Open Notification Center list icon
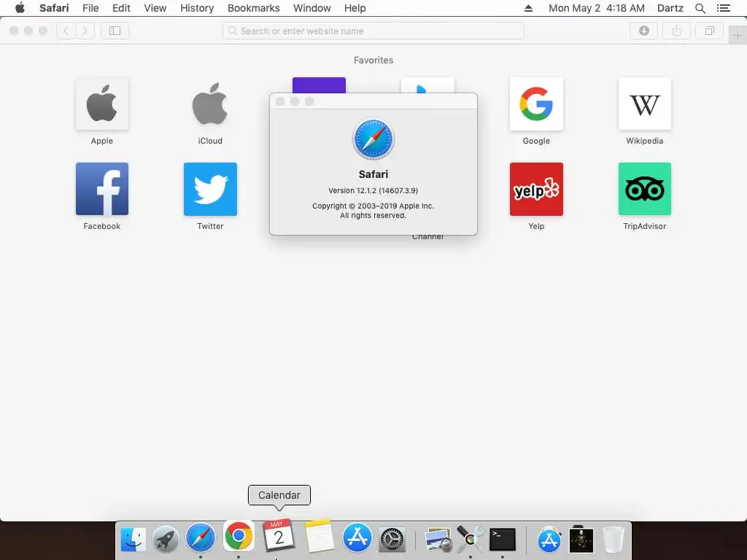 coord(724,8)
